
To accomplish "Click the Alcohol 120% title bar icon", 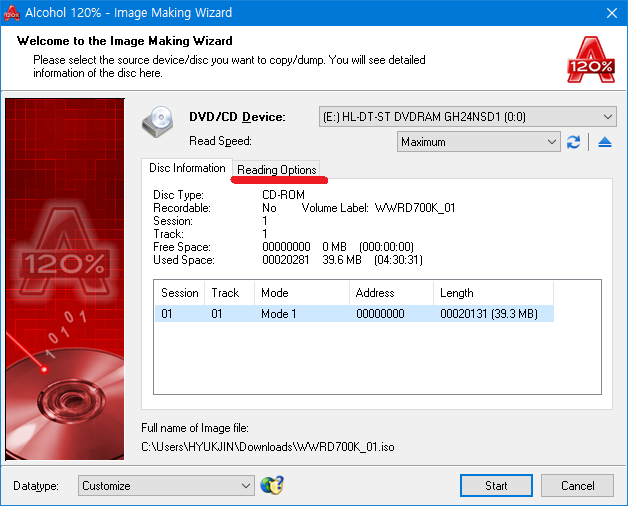I will click(x=12, y=13).
